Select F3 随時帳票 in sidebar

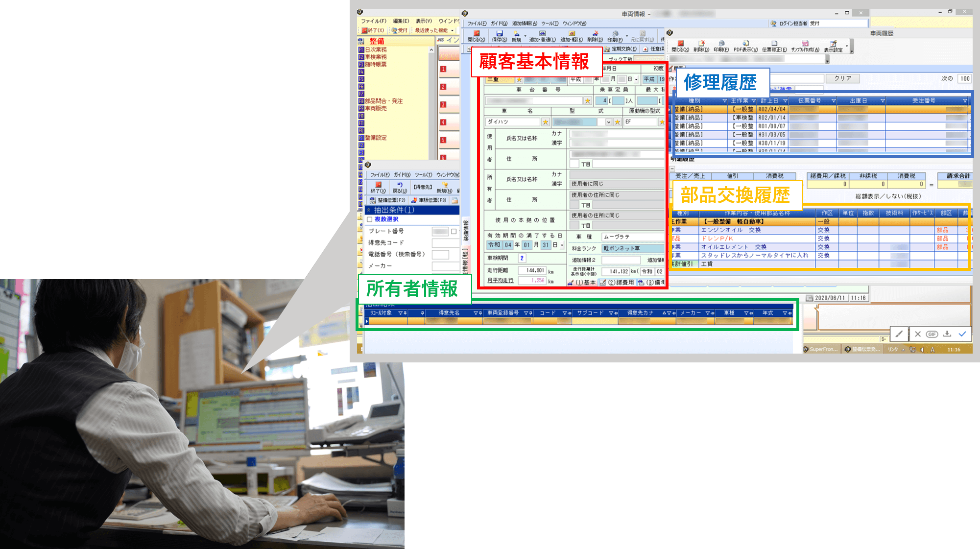pyautogui.click(x=373, y=64)
